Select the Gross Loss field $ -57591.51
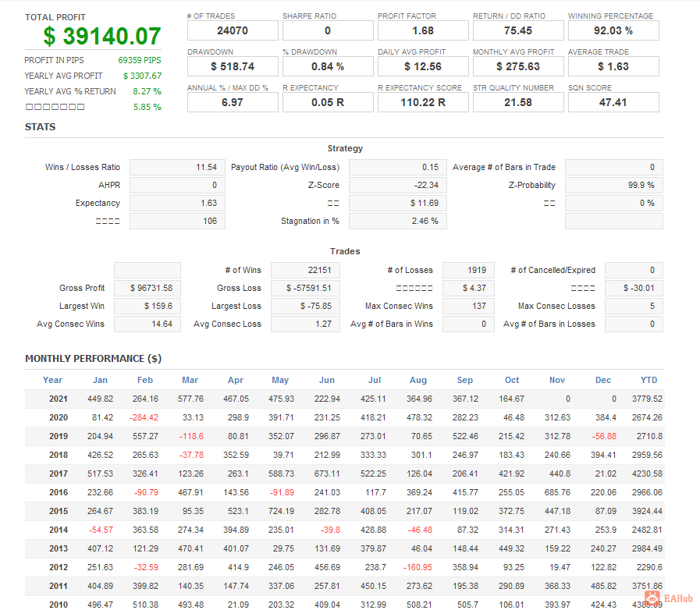This screenshot has width=700, height=610. [x=305, y=288]
